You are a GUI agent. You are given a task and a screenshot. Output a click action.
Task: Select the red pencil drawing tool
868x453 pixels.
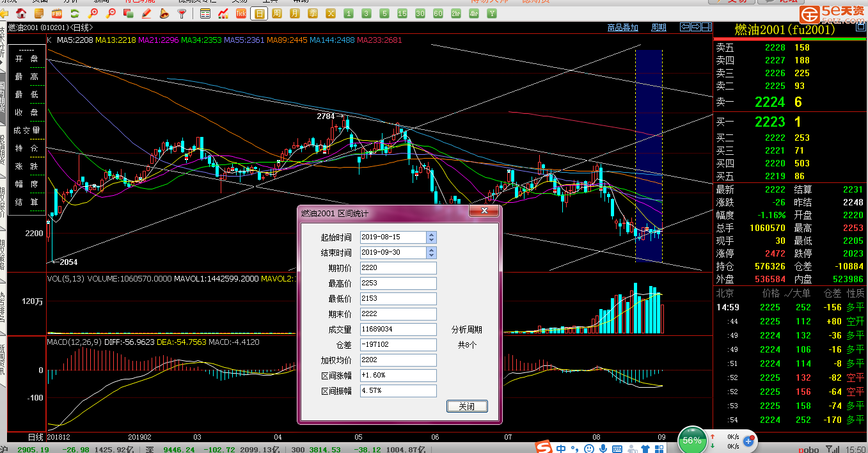[146, 13]
